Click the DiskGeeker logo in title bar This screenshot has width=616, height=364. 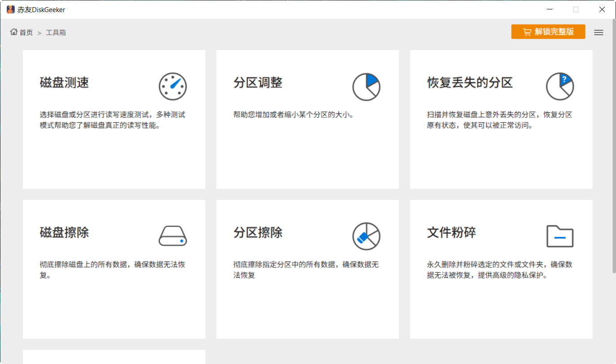(x=10, y=9)
